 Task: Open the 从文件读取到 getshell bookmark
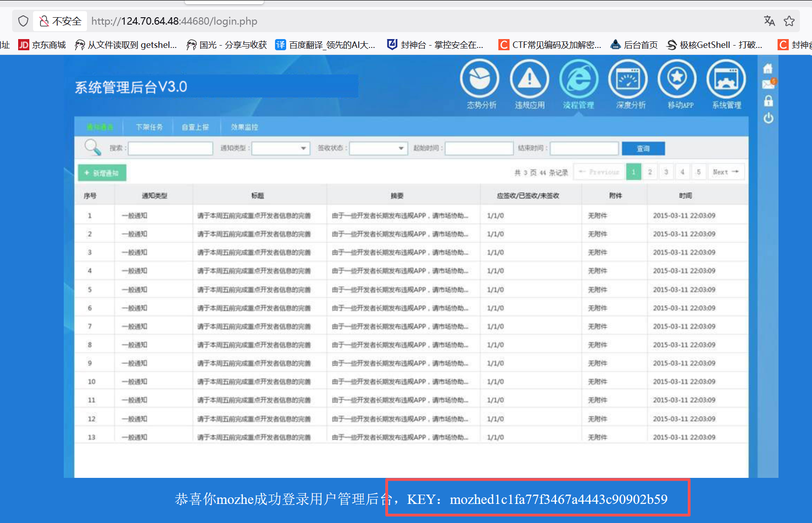pyautogui.click(x=126, y=45)
